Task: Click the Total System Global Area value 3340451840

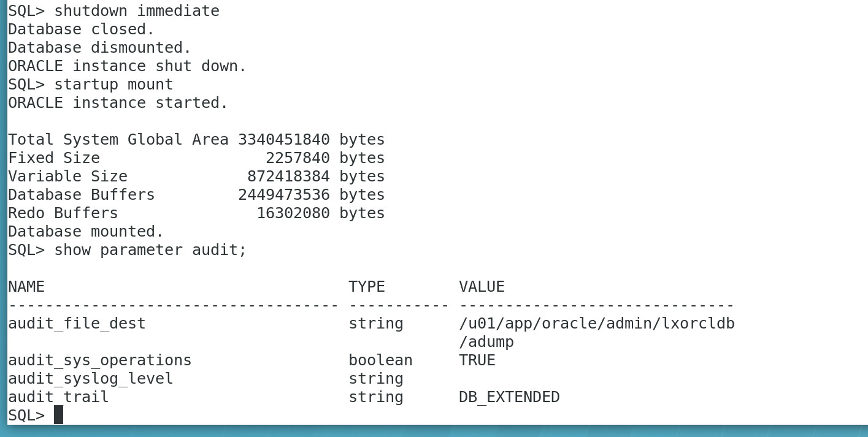Action: coord(283,140)
